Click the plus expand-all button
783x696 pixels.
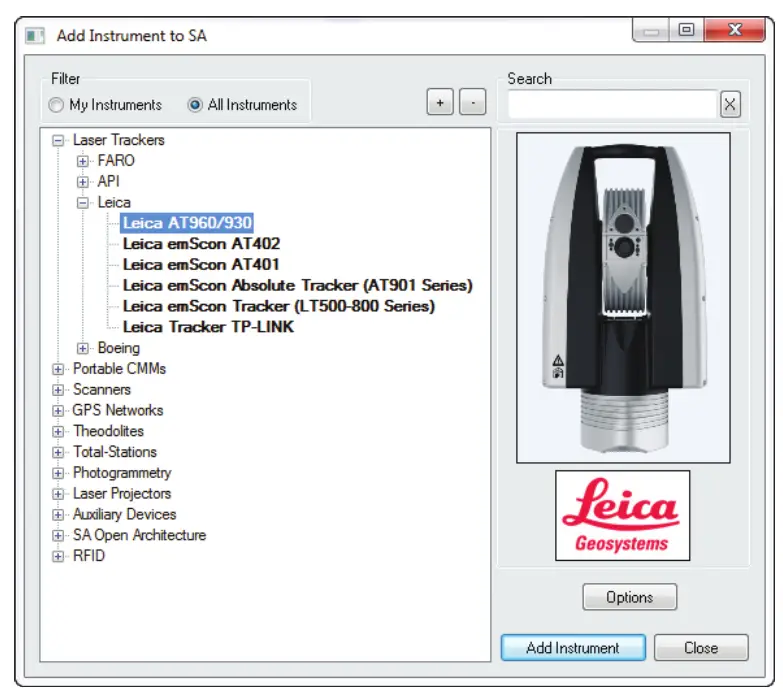[x=440, y=102]
